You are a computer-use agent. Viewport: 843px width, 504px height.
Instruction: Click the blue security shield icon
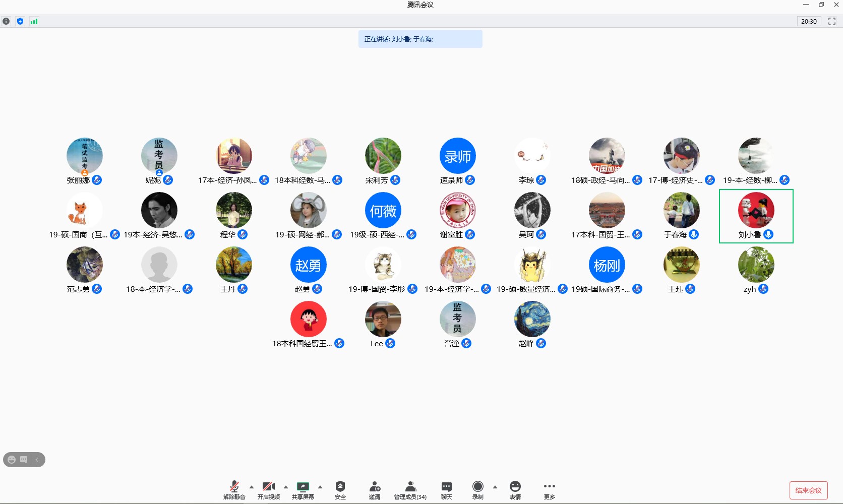click(20, 21)
